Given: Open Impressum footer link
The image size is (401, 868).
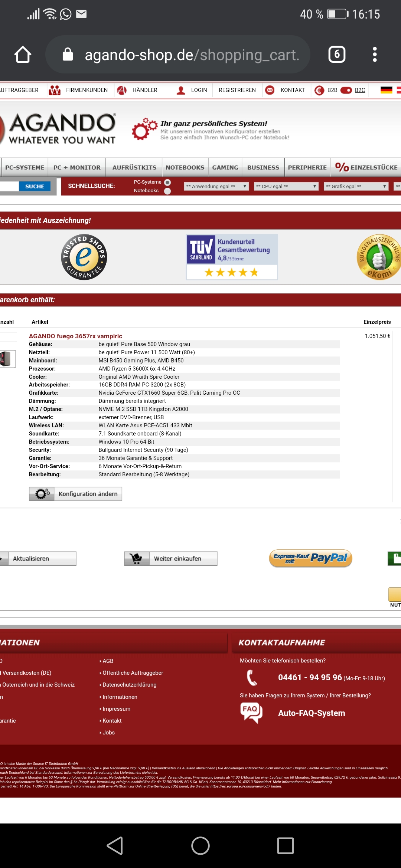Looking at the screenshot, I should [x=116, y=709].
